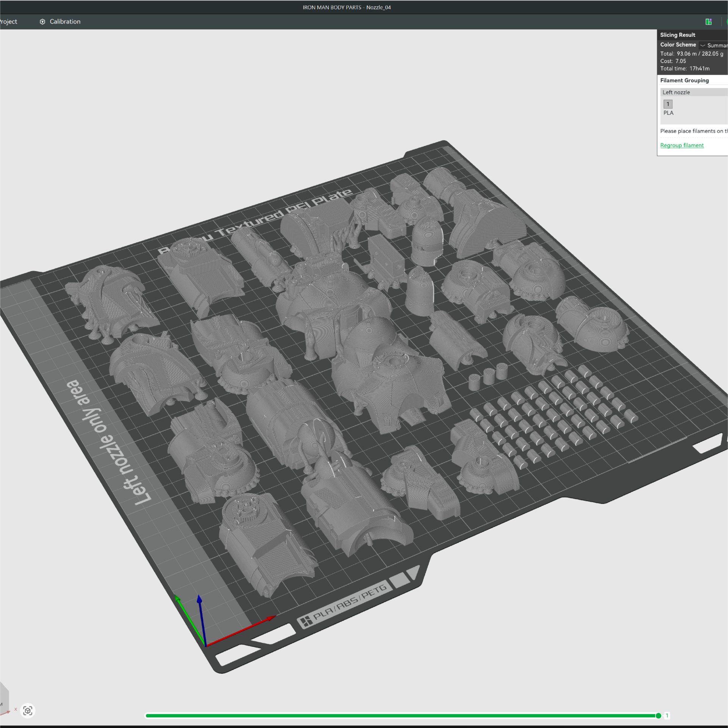Image resolution: width=728 pixels, height=728 pixels.
Task: Click the Regroup filament link
Action: tap(681, 145)
